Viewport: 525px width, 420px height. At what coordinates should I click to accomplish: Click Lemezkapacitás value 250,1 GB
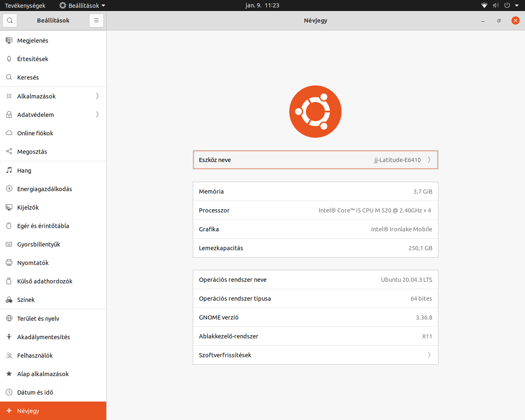[x=420, y=248]
